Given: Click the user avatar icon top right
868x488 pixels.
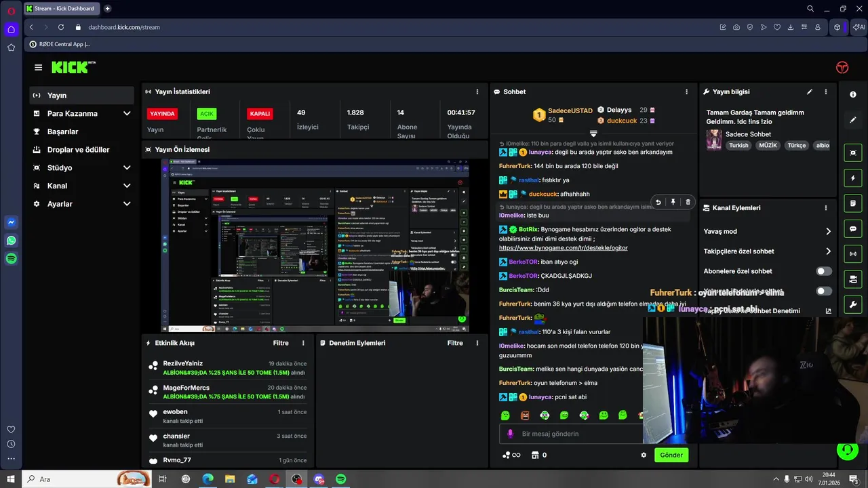Looking at the screenshot, I should coord(842,67).
